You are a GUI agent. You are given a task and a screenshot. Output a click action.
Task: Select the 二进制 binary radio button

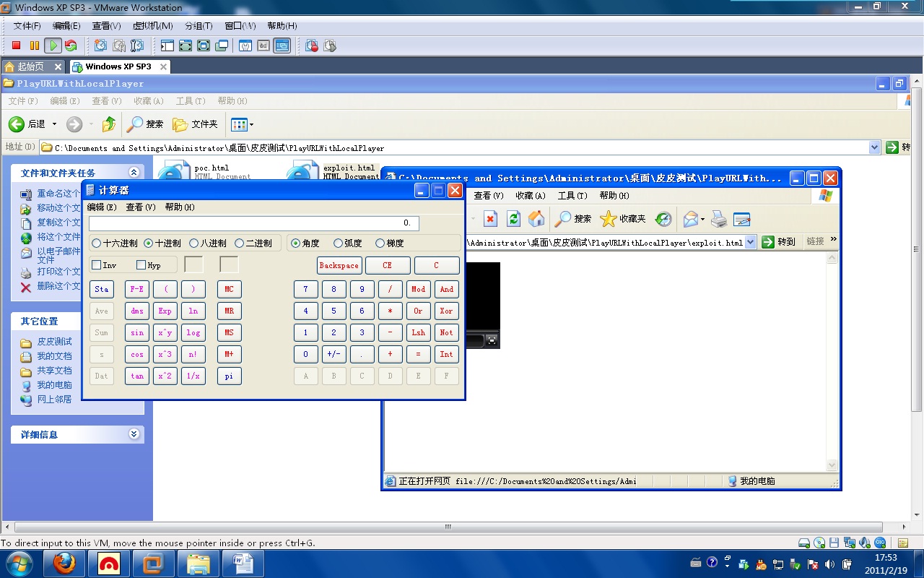pos(253,243)
